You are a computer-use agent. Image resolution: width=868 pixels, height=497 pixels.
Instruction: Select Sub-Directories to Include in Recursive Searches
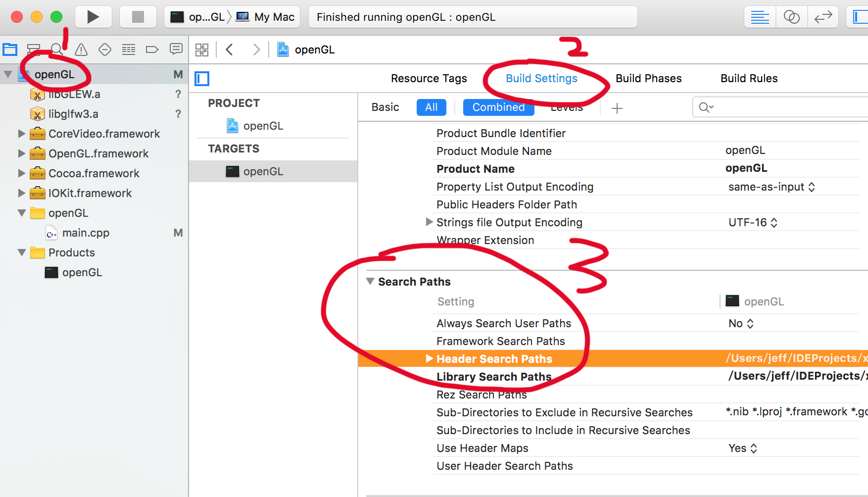(x=613, y=430)
